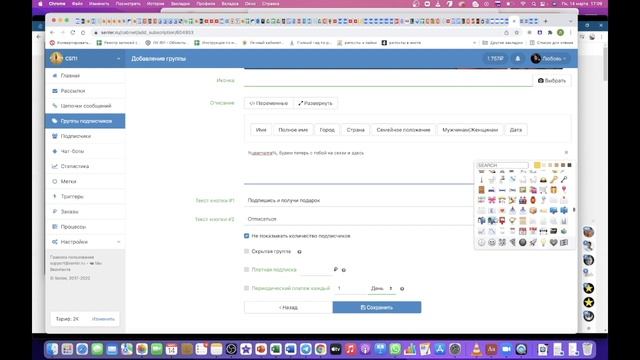Open the Чат-боты sidebar item
Viewport: 640px width, 360px height.
85,151
